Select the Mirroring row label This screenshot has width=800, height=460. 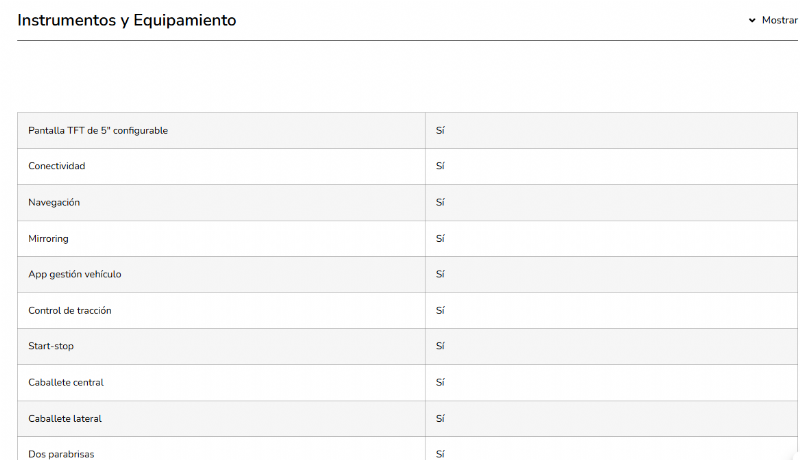48,239
